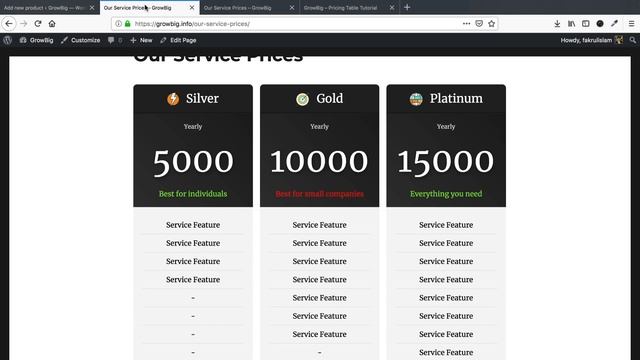Click the Gold plan round icon
640x360 pixels.
tap(302, 99)
